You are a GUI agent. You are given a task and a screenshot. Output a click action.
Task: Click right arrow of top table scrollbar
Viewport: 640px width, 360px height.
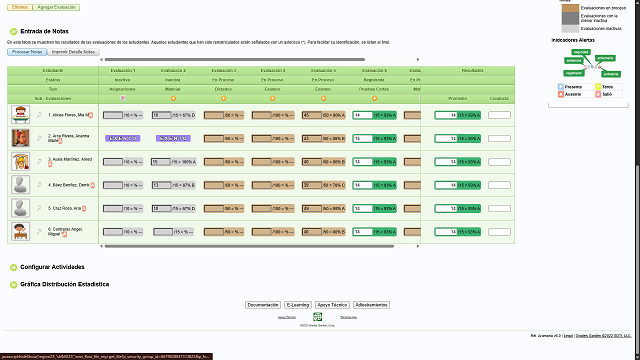click(418, 60)
